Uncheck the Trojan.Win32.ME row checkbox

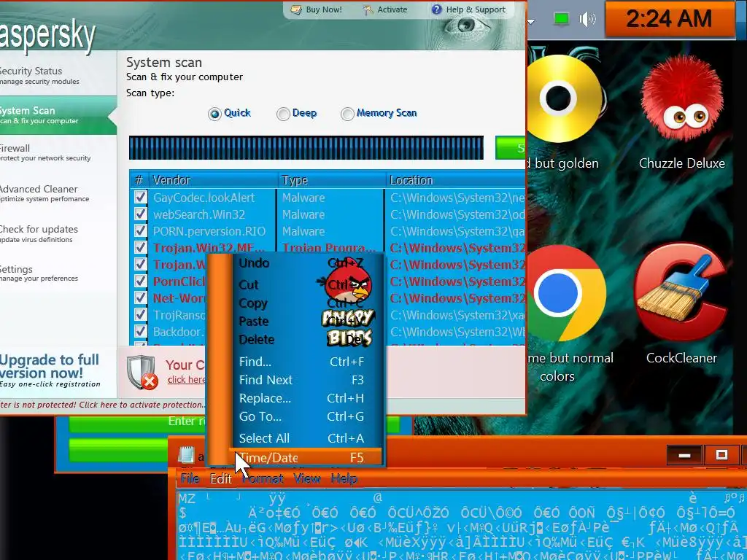pyautogui.click(x=140, y=247)
